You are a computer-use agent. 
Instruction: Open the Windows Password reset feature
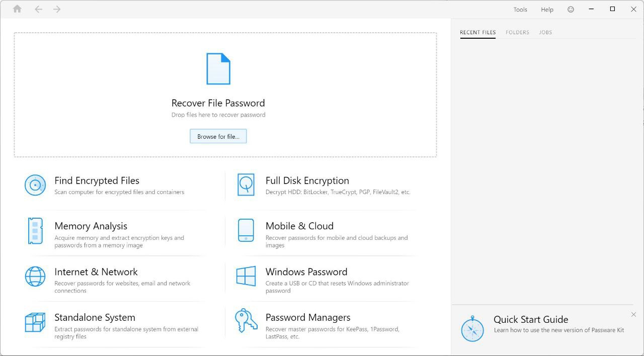[306, 272]
